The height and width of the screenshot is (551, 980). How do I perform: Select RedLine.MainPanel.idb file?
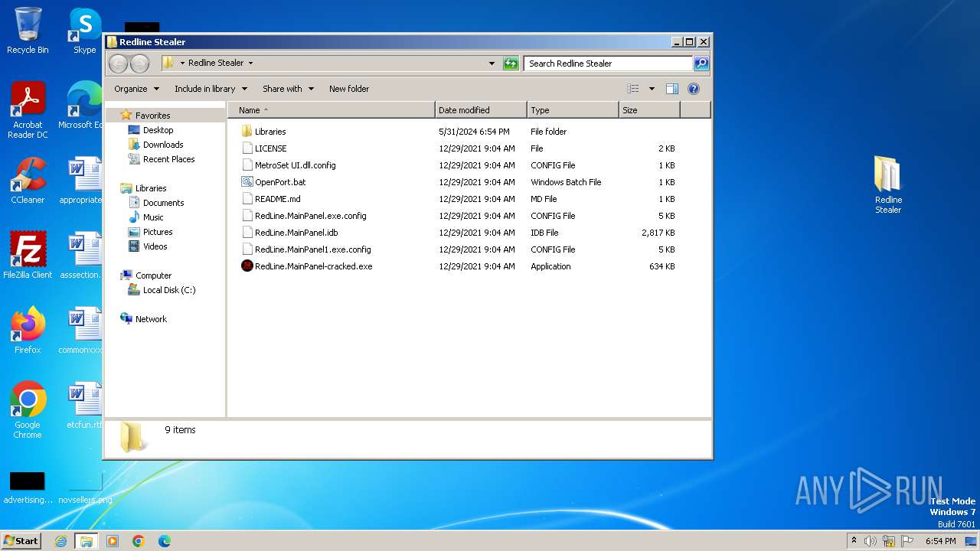pyautogui.click(x=459, y=233)
